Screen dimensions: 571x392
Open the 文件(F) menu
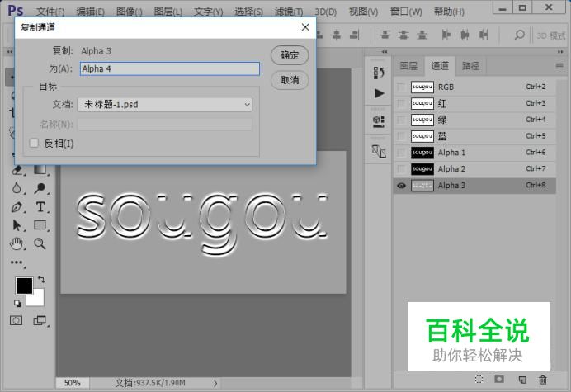(x=50, y=12)
